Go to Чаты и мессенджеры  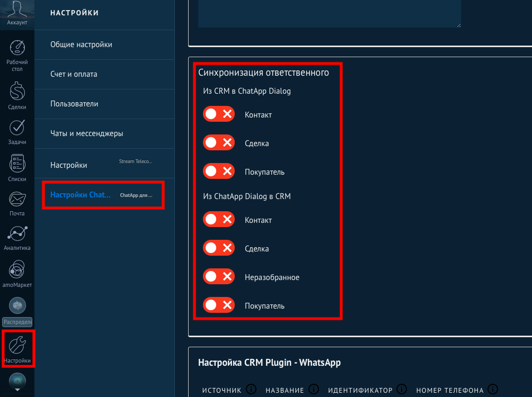86,133
